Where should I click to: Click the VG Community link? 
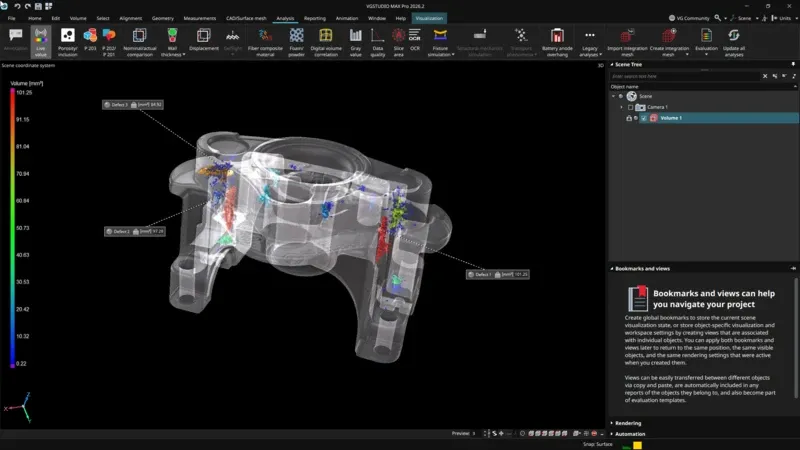(689, 18)
